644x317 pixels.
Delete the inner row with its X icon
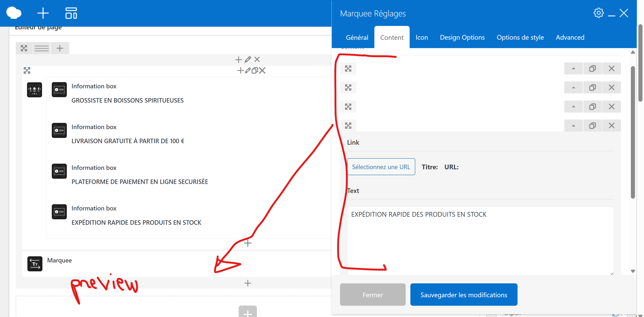click(x=262, y=70)
